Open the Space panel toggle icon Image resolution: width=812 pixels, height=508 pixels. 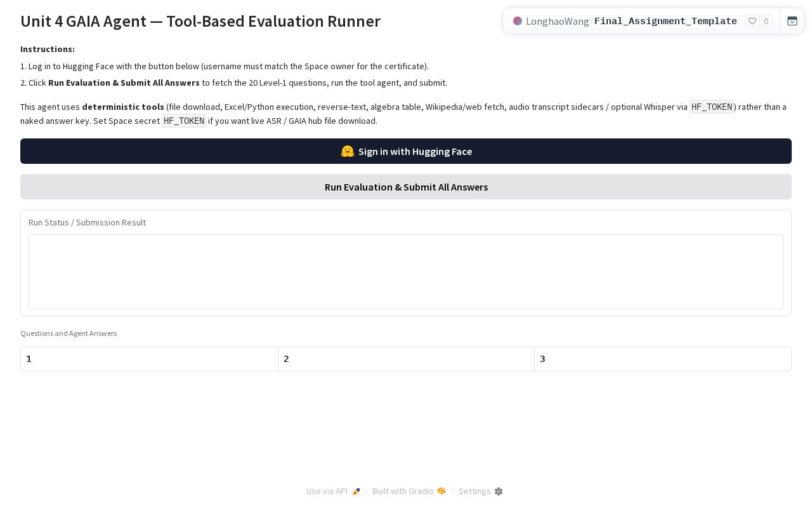tap(792, 21)
